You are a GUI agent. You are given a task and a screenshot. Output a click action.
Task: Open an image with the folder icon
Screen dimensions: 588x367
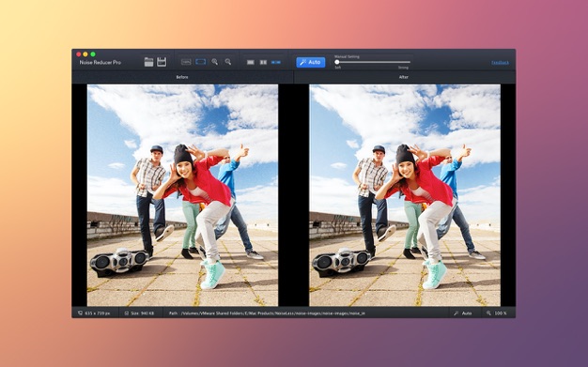point(148,62)
